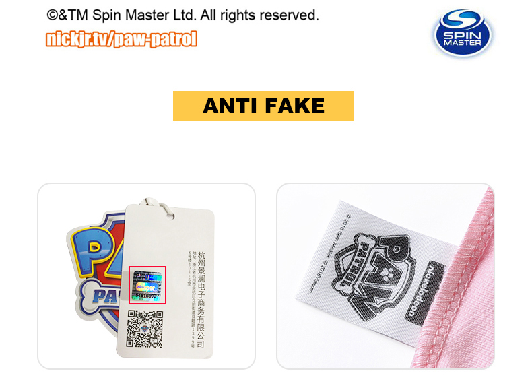Viewport: 532px width, 392px height.
Task: Click the Spin Master copyright text
Action: (x=183, y=15)
